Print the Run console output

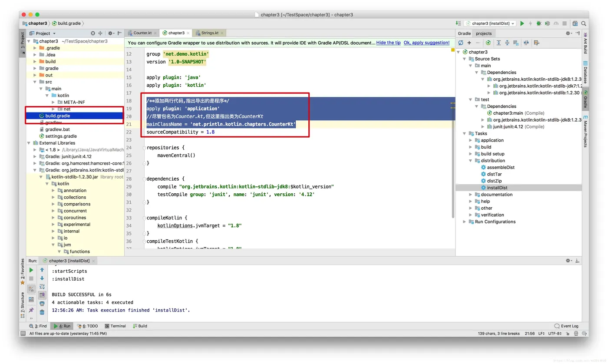point(42,304)
